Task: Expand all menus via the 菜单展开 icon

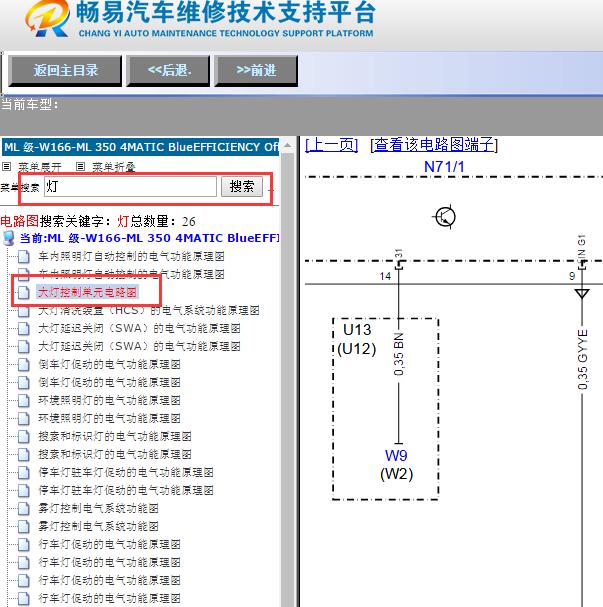Action: [7, 166]
